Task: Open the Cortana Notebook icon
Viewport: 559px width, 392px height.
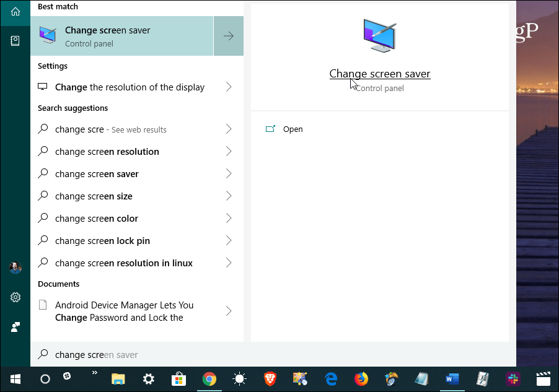Action: pyautogui.click(x=15, y=40)
